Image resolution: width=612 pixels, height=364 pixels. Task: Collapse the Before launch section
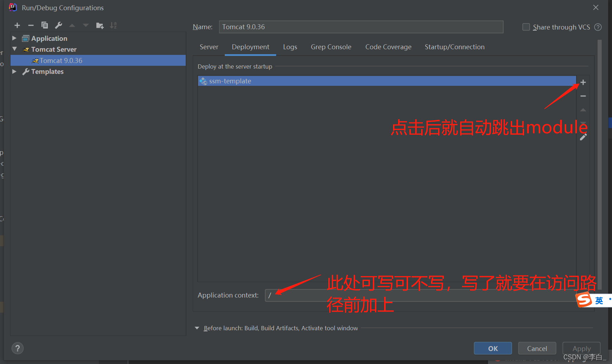[x=197, y=328]
